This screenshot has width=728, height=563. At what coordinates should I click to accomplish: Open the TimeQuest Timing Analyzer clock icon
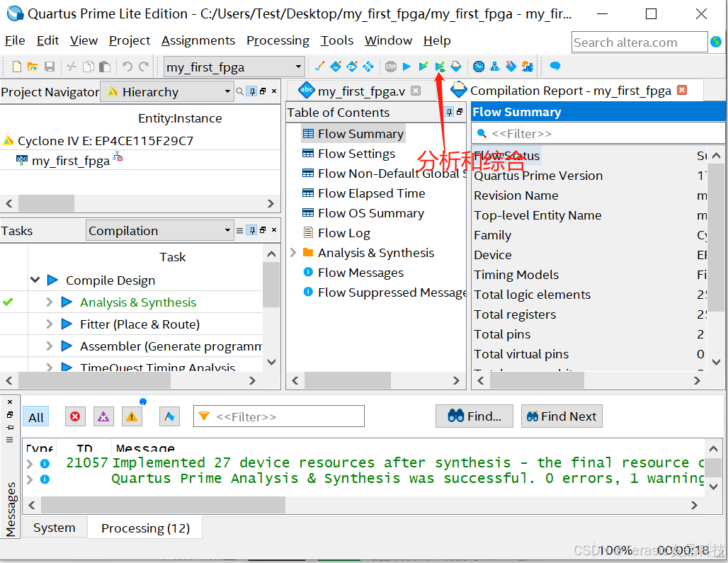[479, 67]
